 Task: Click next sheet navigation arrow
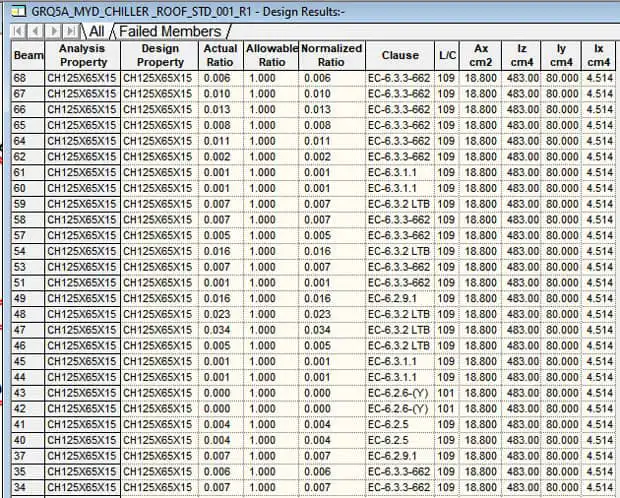tap(53, 31)
